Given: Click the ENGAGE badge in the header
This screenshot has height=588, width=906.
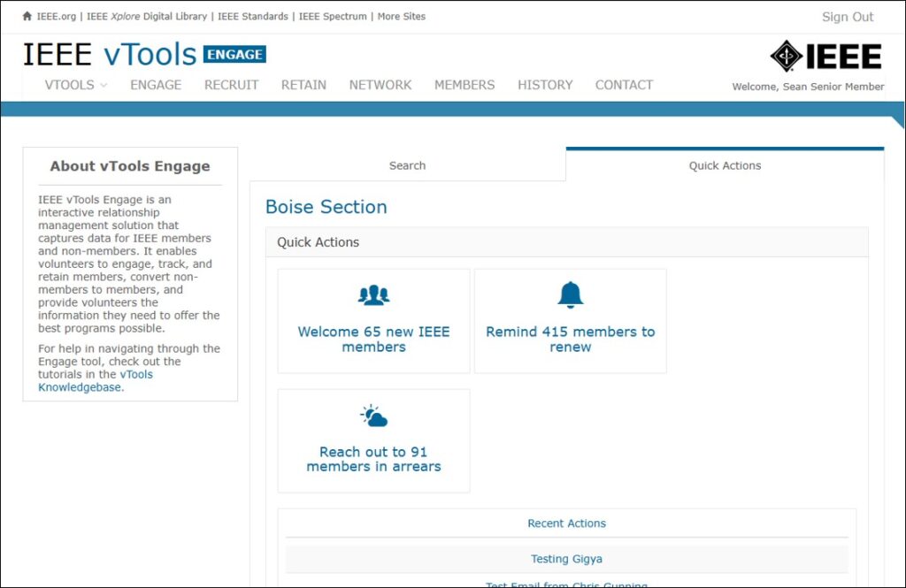Looking at the screenshot, I should [234, 54].
